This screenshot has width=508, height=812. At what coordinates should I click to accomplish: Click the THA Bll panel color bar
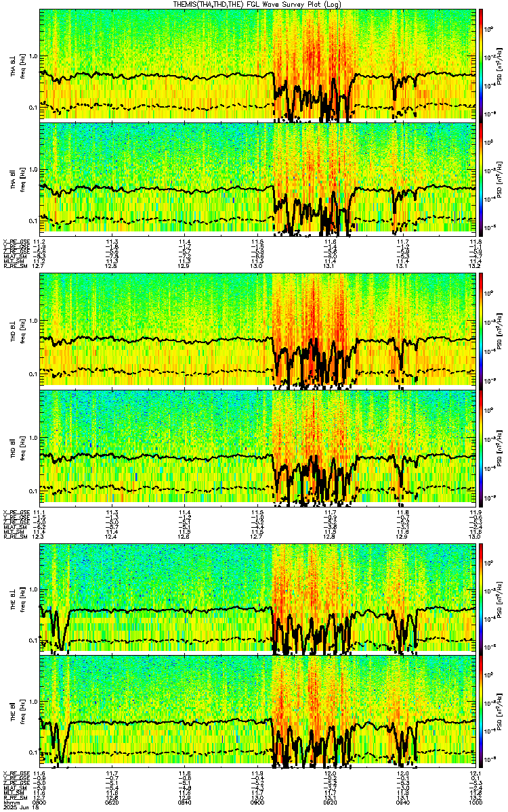(x=481, y=178)
